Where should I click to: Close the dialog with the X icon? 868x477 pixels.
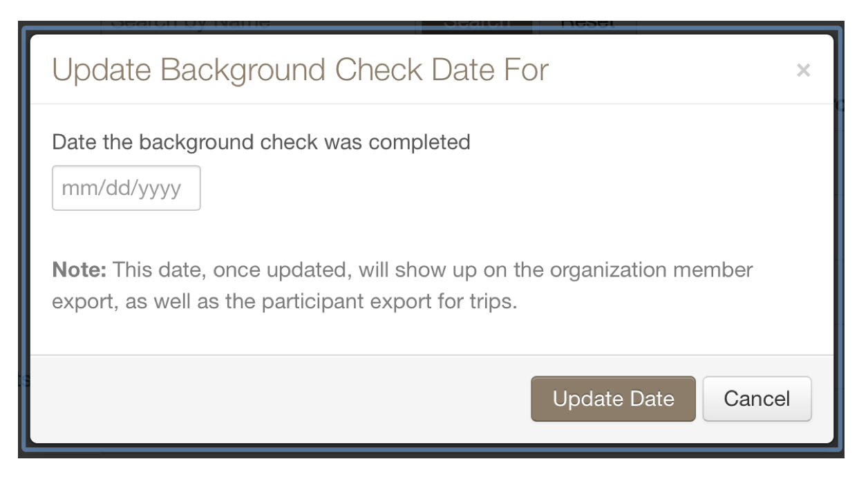click(802, 70)
